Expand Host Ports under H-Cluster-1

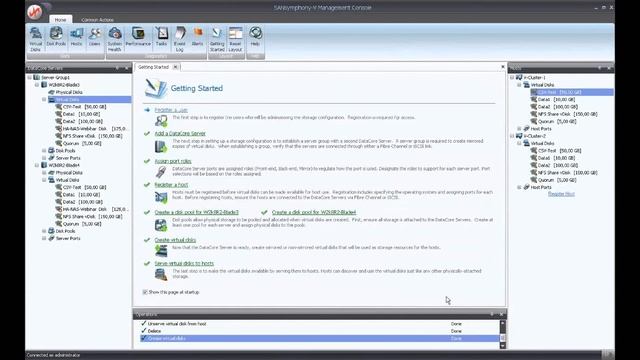(520, 129)
